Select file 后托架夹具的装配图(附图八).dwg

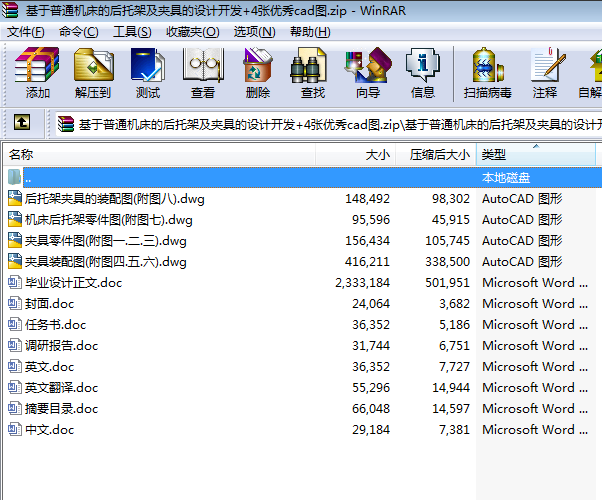point(114,199)
